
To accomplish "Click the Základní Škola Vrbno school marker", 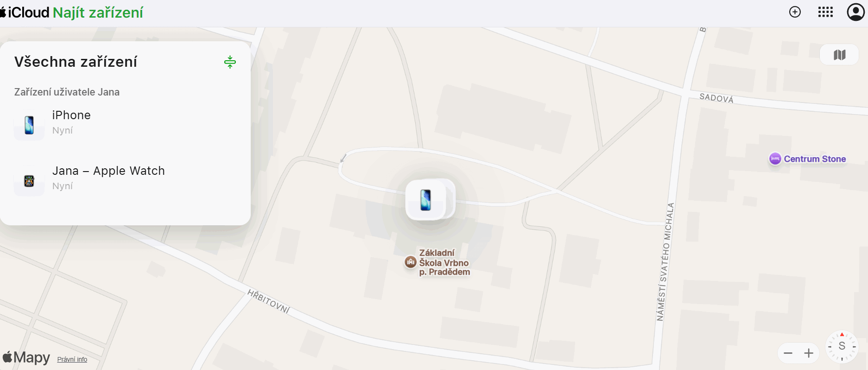I will coord(411,262).
